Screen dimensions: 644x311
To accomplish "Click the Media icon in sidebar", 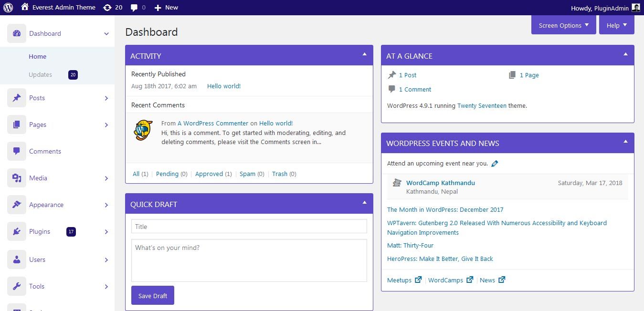I will pos(17,178).
